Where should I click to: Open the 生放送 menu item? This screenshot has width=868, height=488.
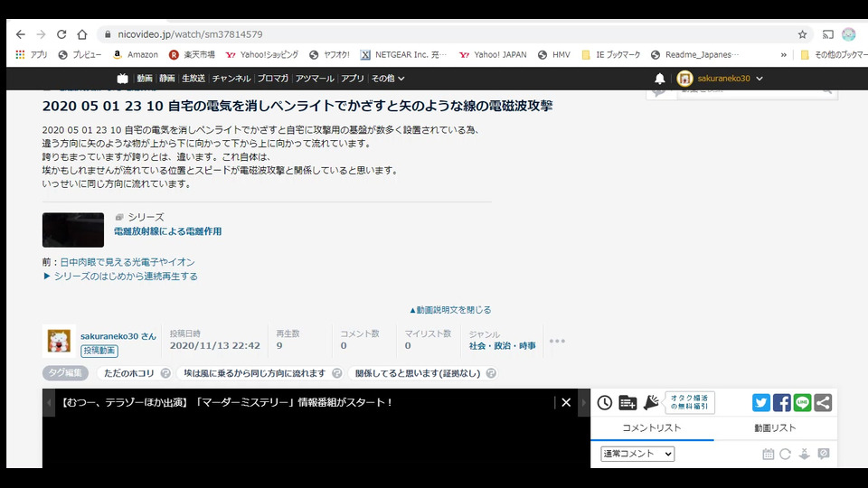coord(193,79)
